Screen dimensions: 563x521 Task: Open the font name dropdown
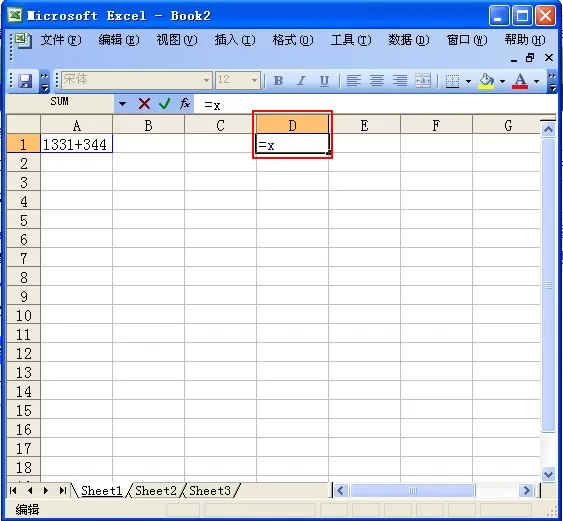point(206,80)
